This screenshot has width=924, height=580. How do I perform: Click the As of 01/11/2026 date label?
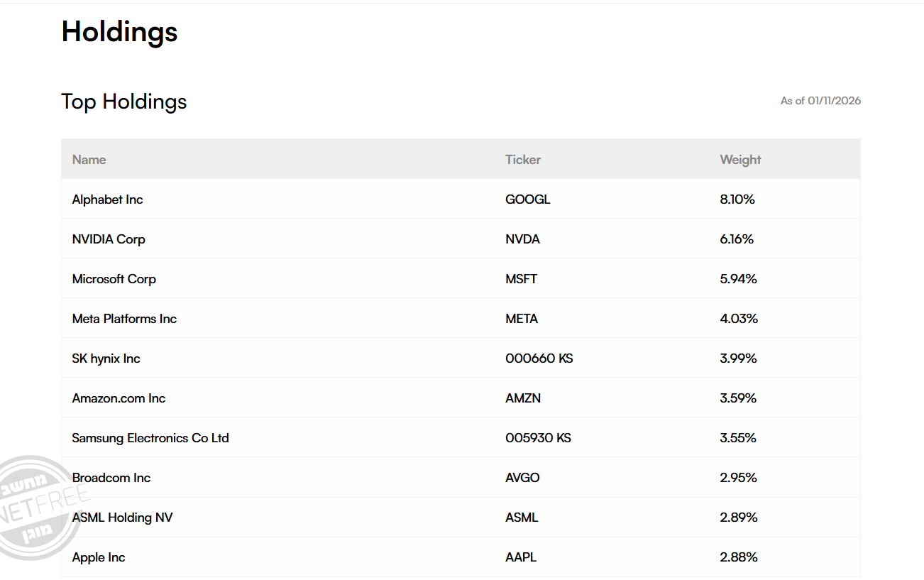coord(820,101)
